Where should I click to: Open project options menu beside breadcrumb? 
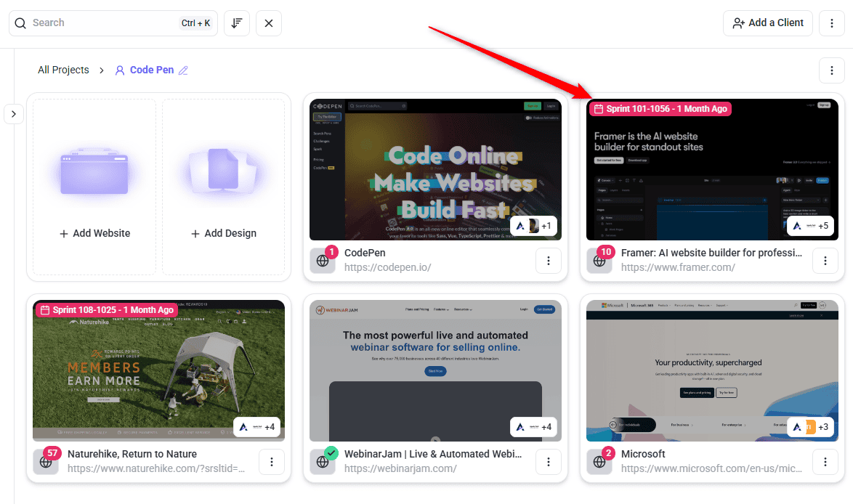point(832,70)
